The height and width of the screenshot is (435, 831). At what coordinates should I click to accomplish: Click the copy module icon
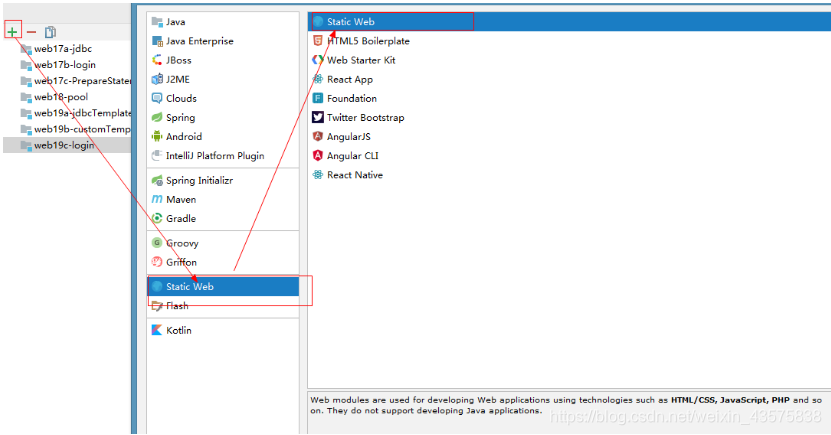tap(50, 32)
